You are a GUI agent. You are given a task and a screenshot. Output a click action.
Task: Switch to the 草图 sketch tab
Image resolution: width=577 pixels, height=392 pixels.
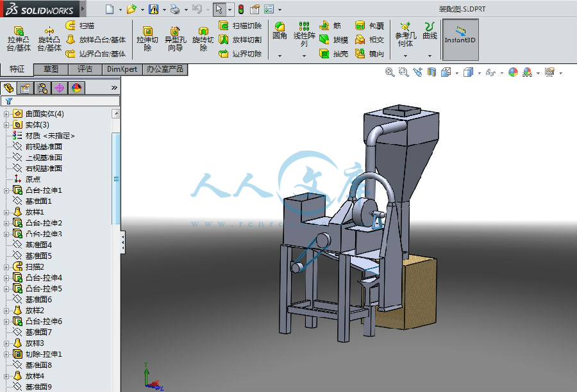coord(51,69)
